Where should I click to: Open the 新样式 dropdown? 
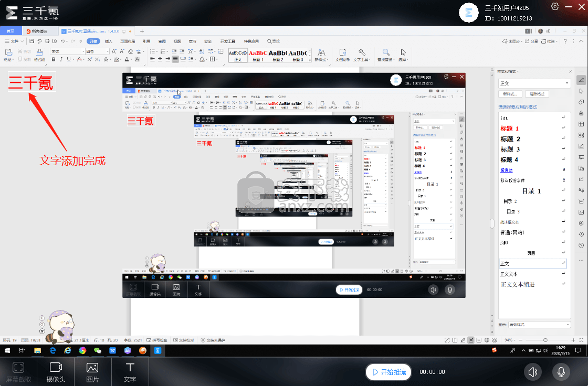[x=321, y=55]
